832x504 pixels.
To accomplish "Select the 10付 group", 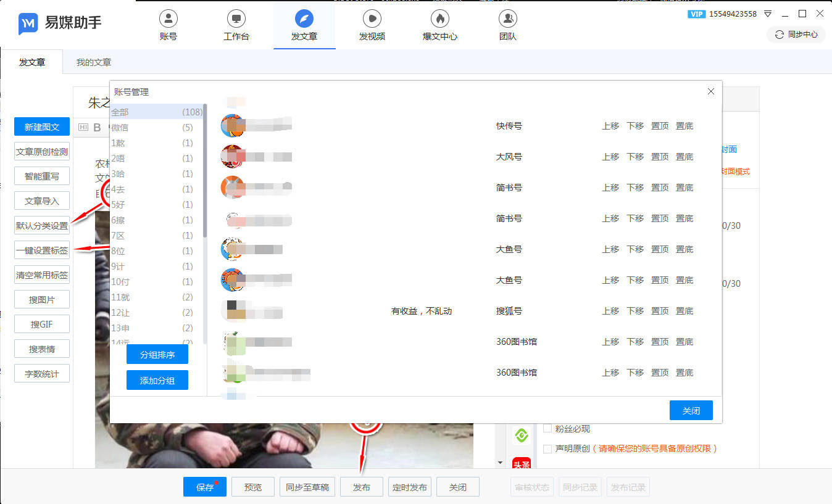I will 157,281.
